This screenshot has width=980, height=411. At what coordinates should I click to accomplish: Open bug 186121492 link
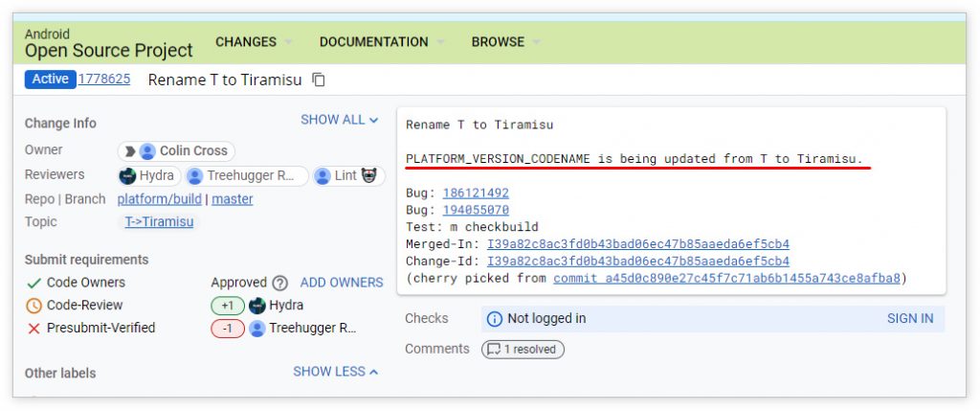[476, 193]
